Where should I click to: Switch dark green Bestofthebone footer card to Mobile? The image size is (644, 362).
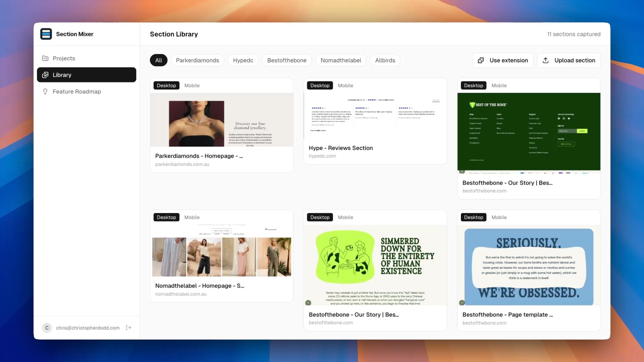point(499,85)
